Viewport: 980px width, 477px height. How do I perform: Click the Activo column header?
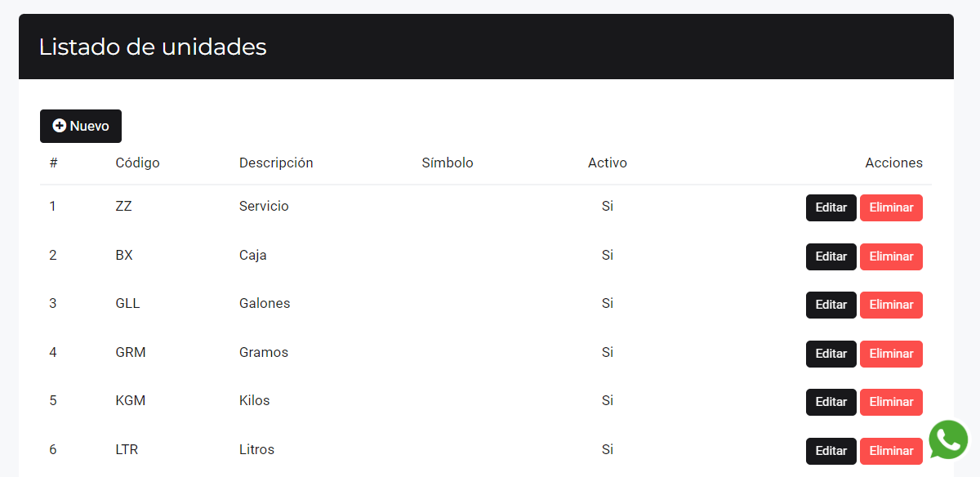tap(608, 163)
